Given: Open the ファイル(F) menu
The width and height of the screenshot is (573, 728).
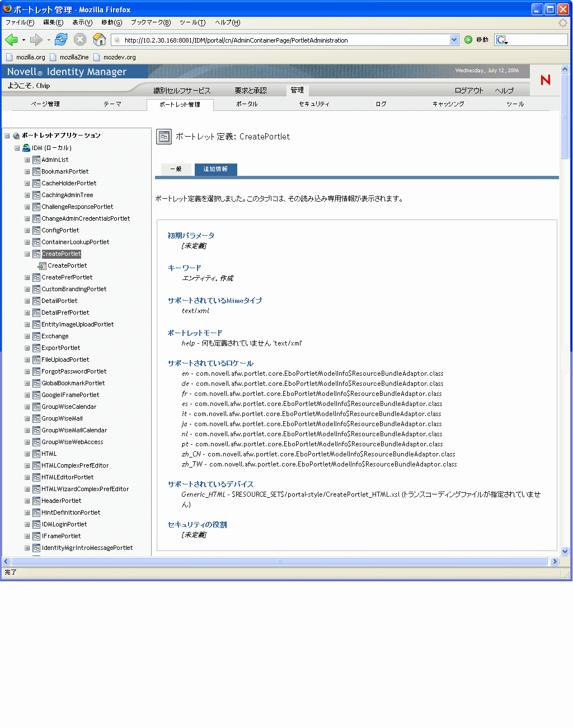Looking at the screenshot, I should 20,22.
